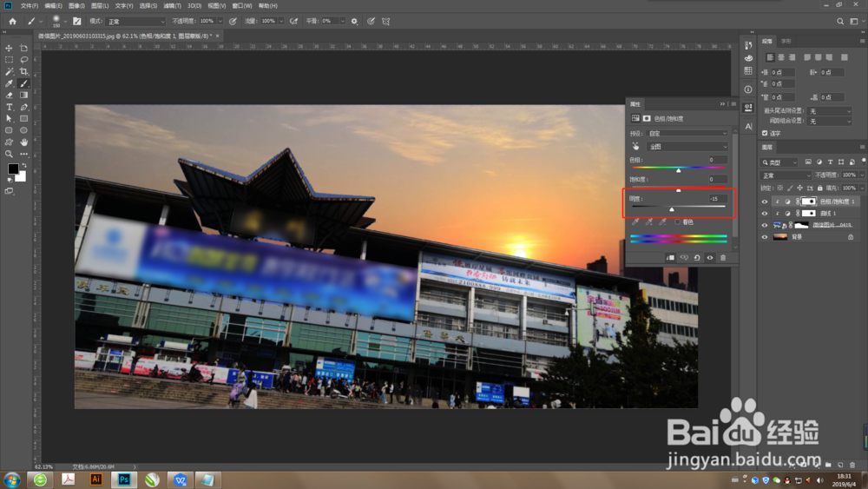868x489 pixels.
Task: Toggle symmetry paint butterfly icon
Action: pyautogui.click(x=386, y=21)
